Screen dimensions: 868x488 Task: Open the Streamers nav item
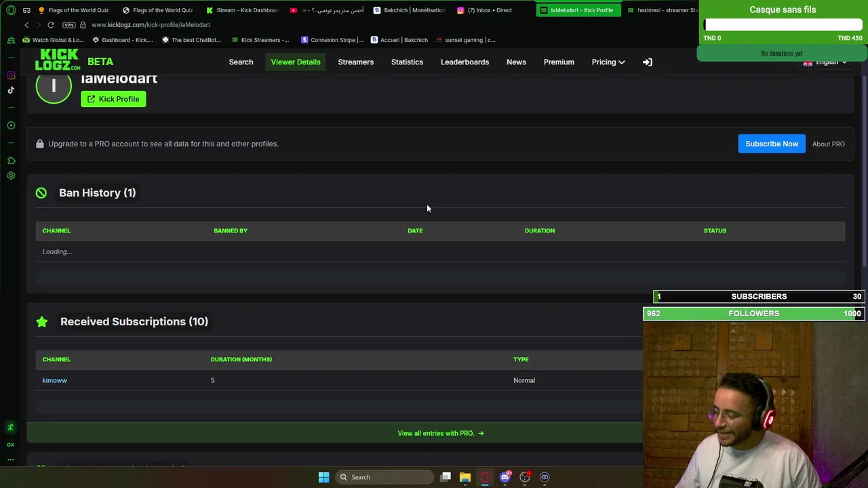[x=356, y=62]
